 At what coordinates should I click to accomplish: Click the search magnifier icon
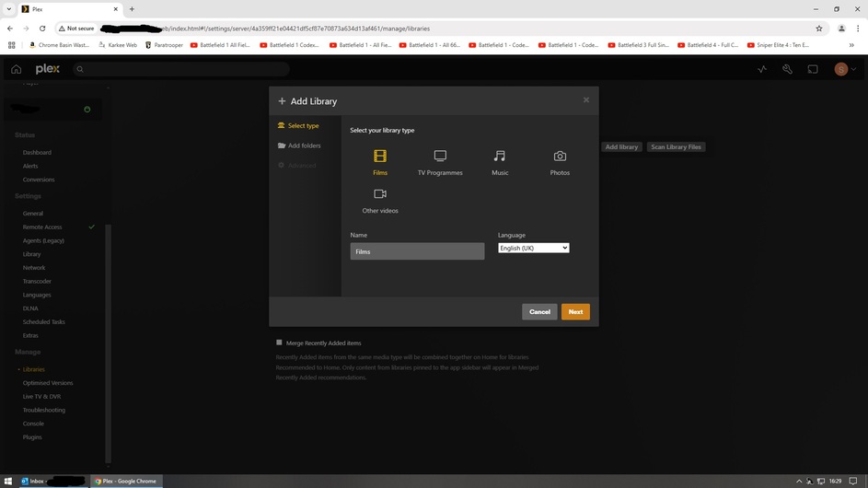click(80, 69)
